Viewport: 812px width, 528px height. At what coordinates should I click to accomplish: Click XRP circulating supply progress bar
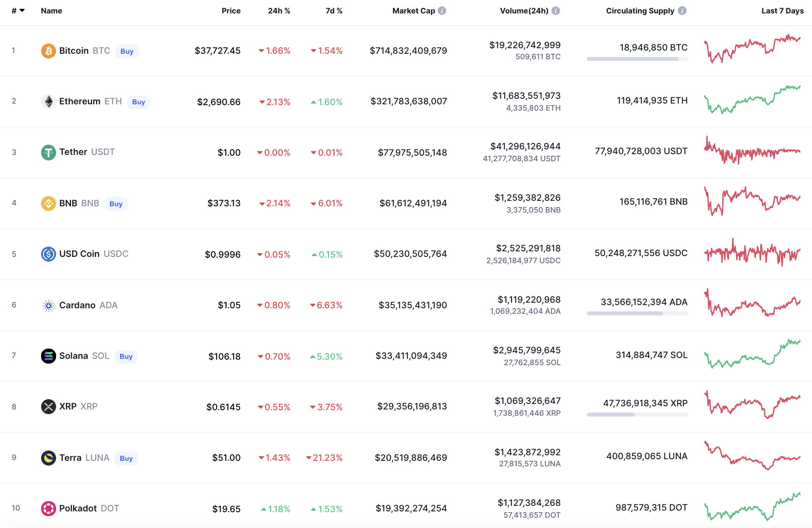(x=637, y=415)
